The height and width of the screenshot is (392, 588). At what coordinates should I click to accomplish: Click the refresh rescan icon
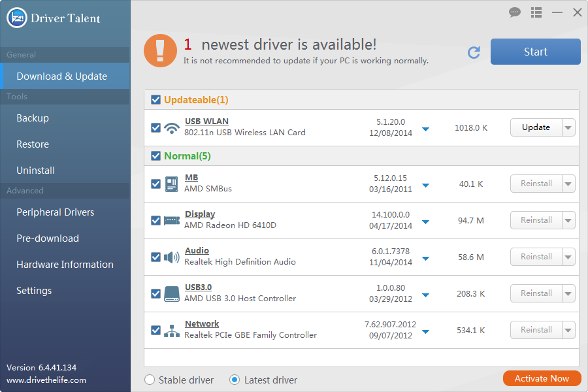click(x=474, y=52)
